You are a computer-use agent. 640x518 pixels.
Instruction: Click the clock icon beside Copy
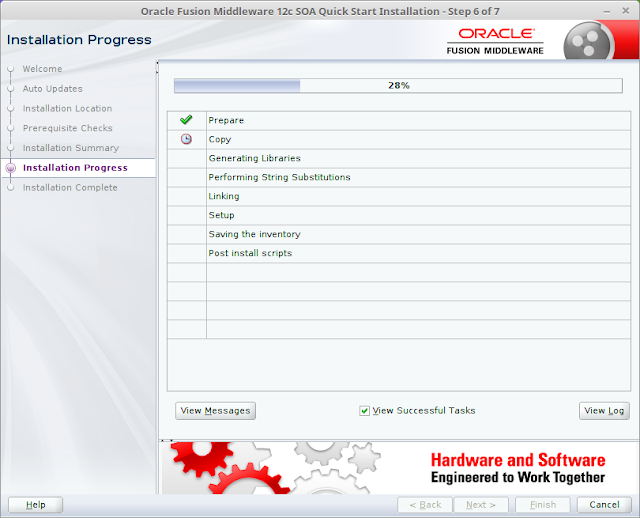point(186,139)
